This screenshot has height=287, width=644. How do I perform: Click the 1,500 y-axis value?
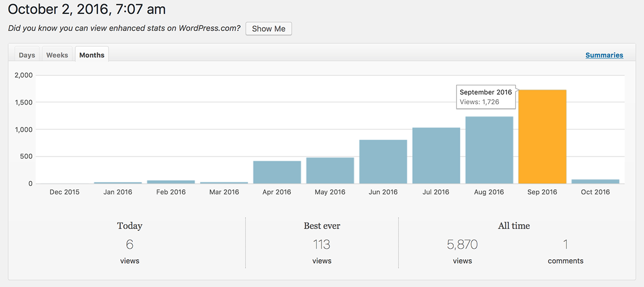click(x=23, y=103)
